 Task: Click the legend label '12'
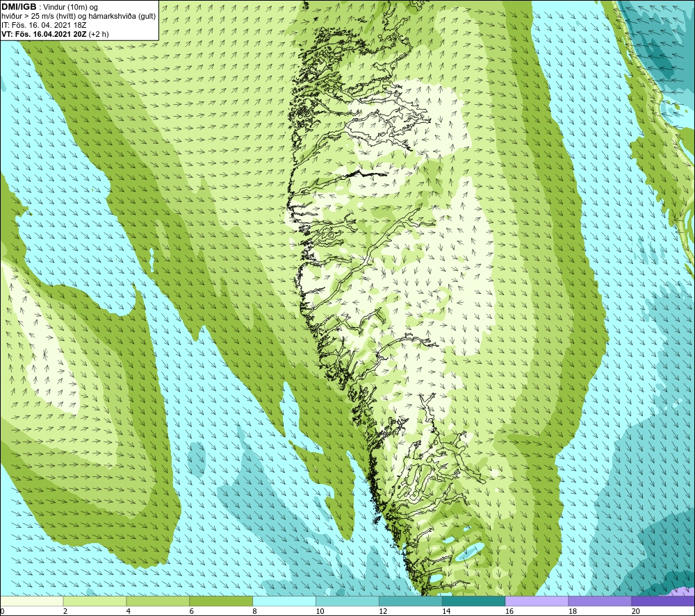[383, 612]
